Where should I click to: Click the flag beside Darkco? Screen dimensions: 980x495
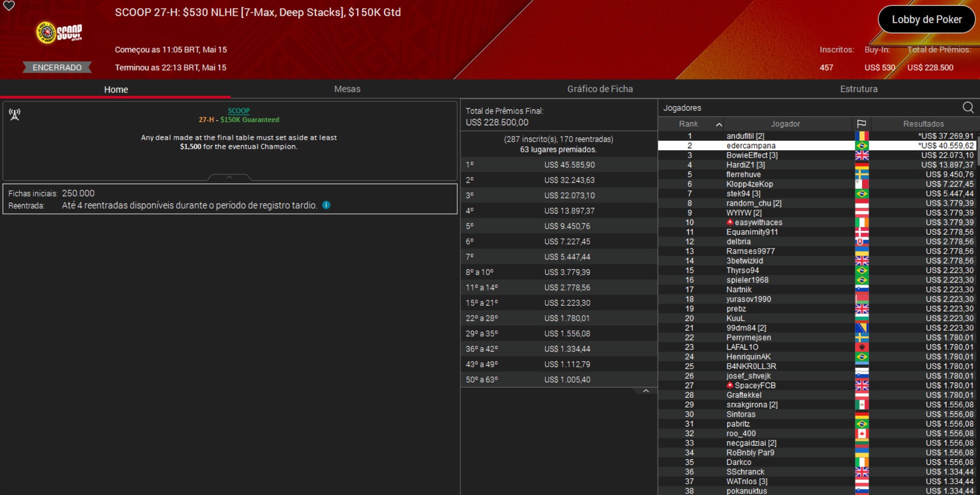click(861, 462)
